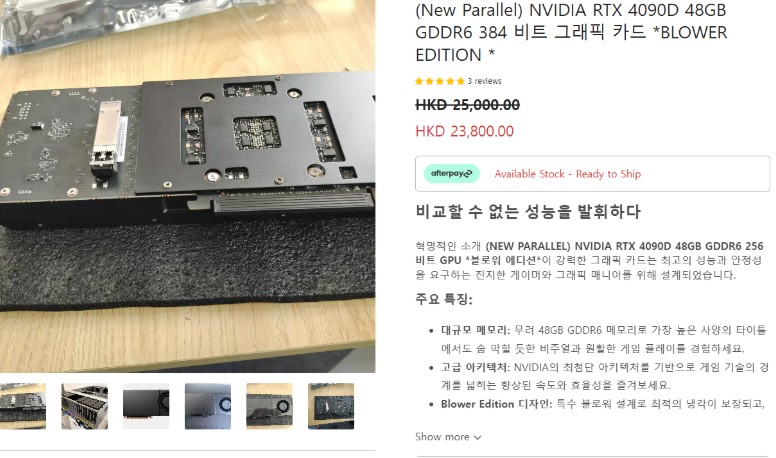Click the 주요 특징 heading
The height and width of the screenshot is (458, 776).
[444, 299]
